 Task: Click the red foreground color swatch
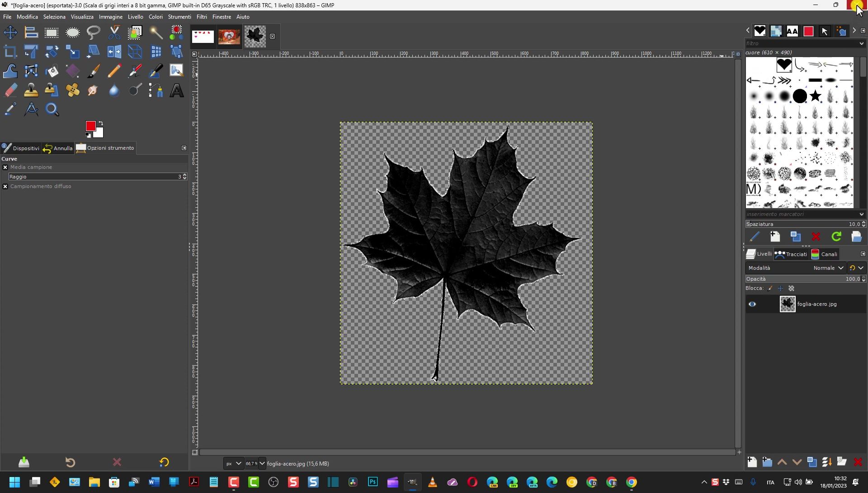coord(90,126)
